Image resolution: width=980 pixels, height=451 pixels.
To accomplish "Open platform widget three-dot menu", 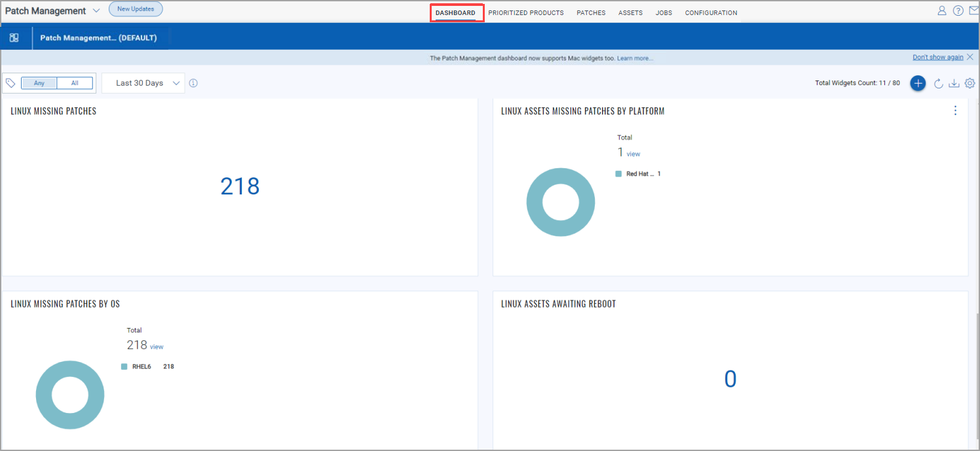I will tap(955, 111).
